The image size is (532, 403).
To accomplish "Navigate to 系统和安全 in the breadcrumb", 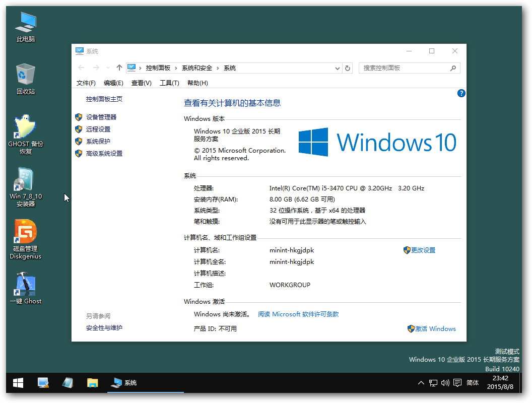I will [x=197, y=68].
